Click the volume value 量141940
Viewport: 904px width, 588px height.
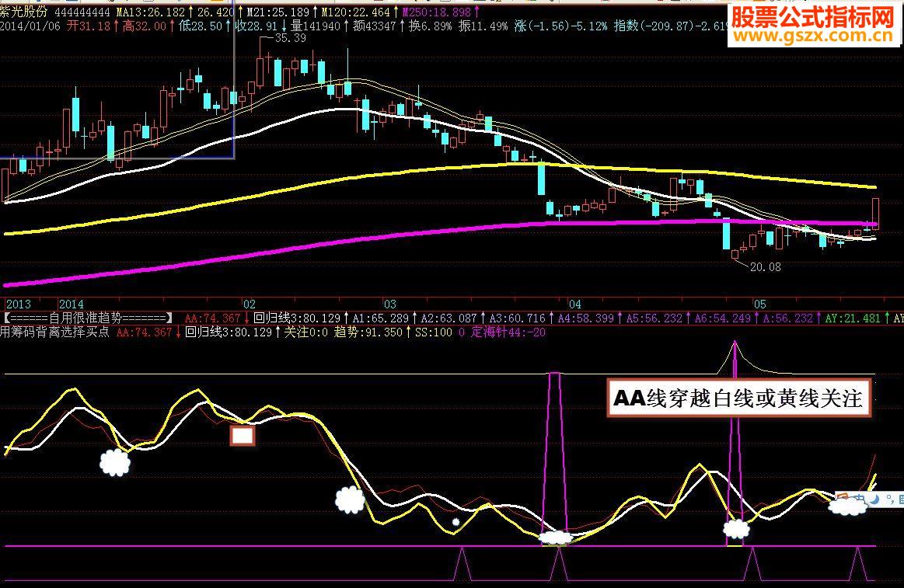coord(316,26)
